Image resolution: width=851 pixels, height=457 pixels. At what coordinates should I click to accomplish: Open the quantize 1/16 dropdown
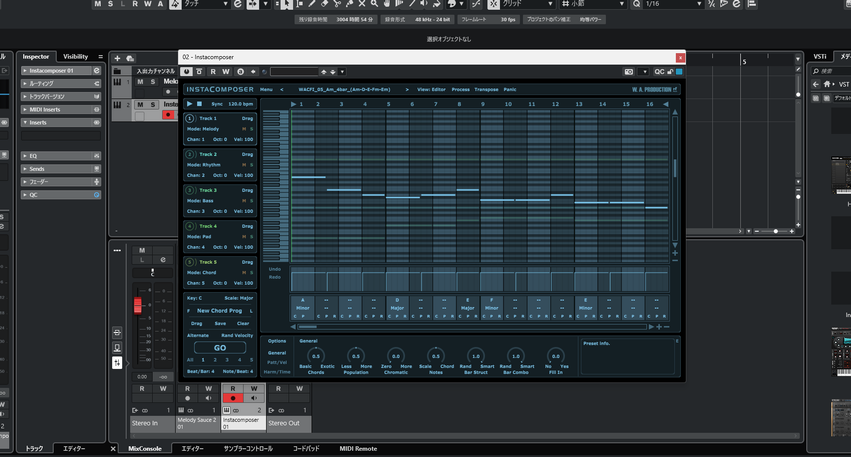[x=699, y=4]
